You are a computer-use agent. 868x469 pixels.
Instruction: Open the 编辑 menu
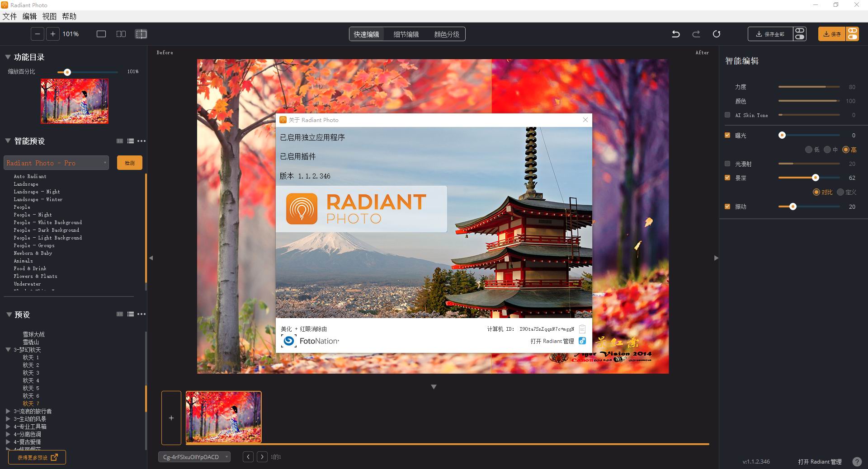29,16
